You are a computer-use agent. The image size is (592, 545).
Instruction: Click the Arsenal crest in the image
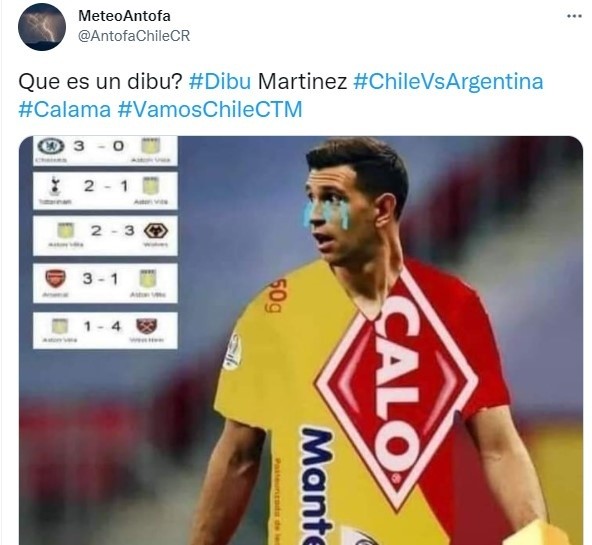[x=56, y=279]
